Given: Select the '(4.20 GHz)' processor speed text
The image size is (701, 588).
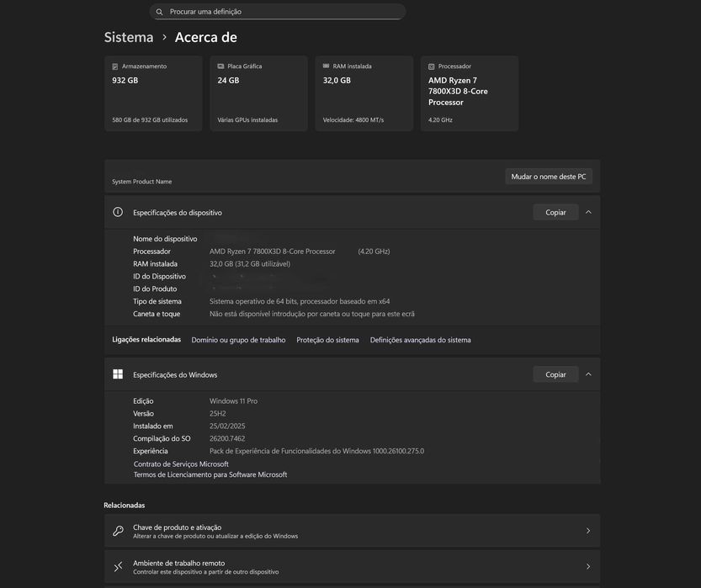Looking at the screenshot, I should (x=374, y=252).
